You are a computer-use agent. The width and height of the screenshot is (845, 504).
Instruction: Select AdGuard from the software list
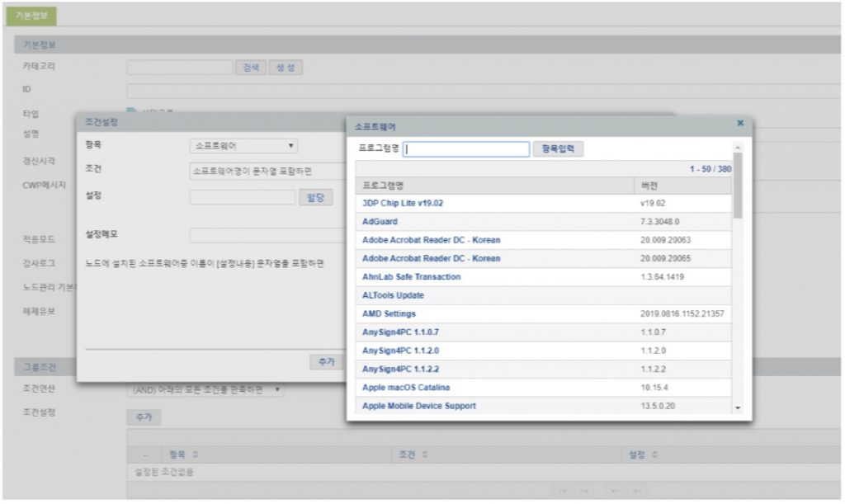380,222
